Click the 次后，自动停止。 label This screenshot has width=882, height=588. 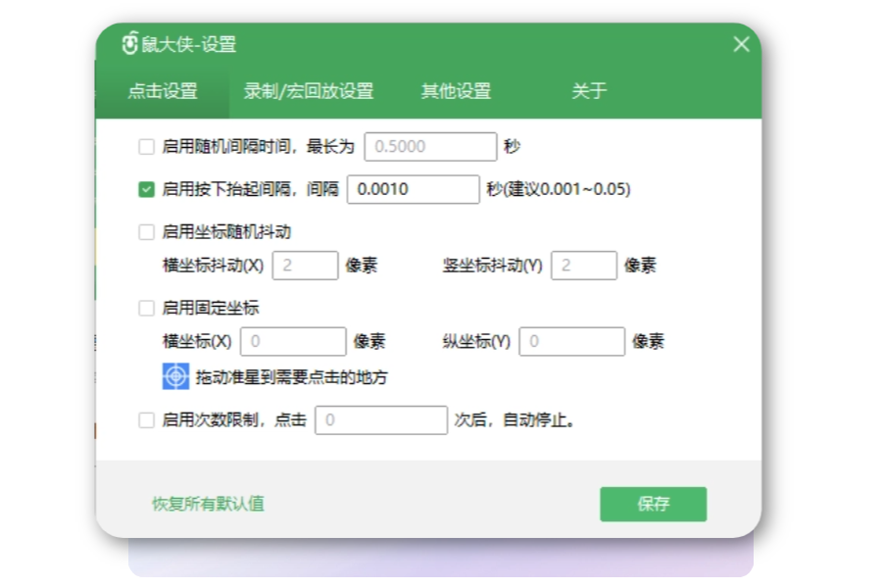click(x=514, y=419)
